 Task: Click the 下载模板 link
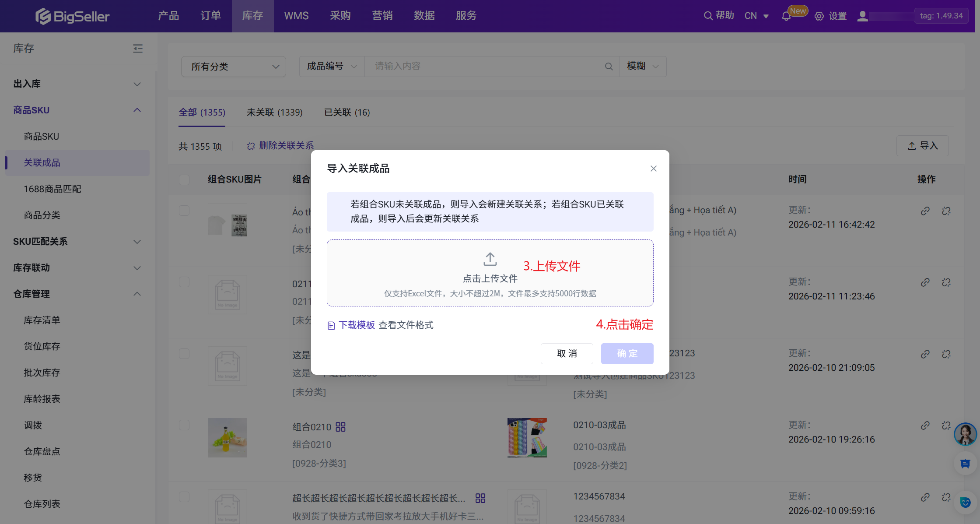[357, 325]
